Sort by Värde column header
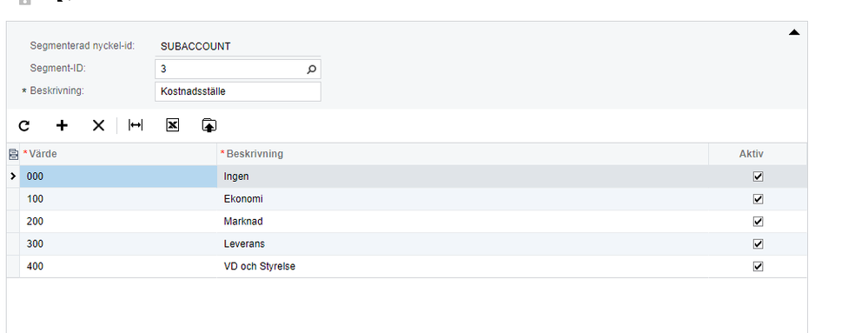The height and width of the screenshot is (333, 868). click(118, 154)
